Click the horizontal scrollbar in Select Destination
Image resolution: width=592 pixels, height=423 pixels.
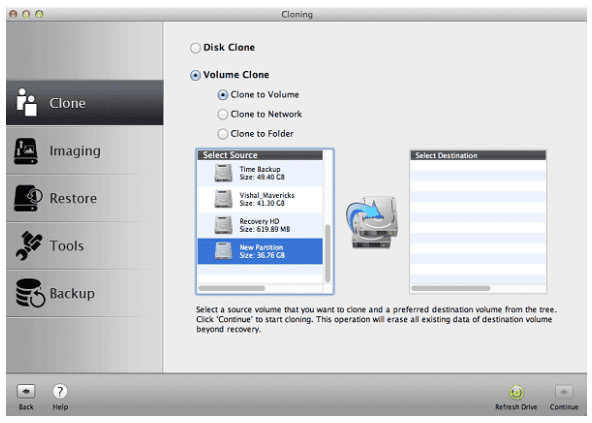coord(451,289)
